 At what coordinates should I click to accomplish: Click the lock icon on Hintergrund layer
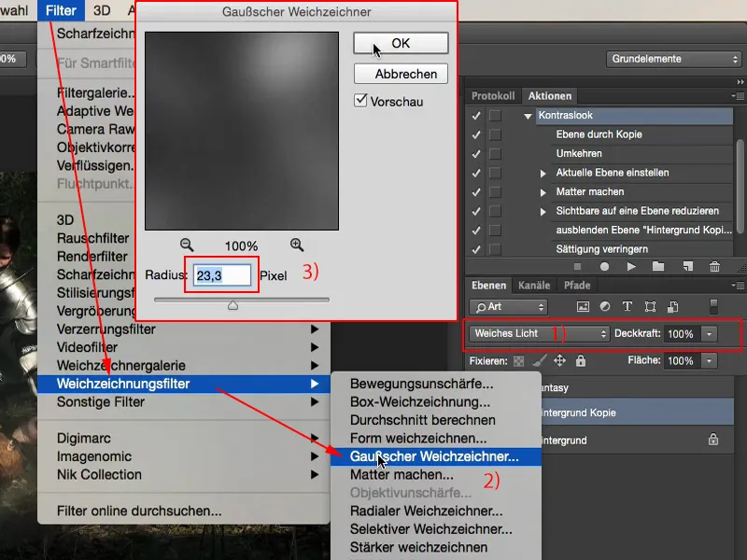click(x=712, y=439)
